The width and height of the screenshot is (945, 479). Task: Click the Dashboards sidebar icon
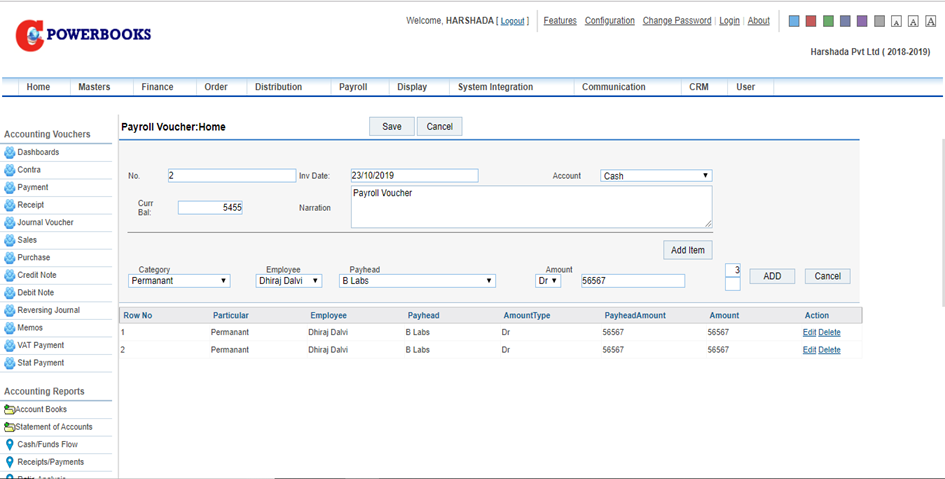coord(10,153)
